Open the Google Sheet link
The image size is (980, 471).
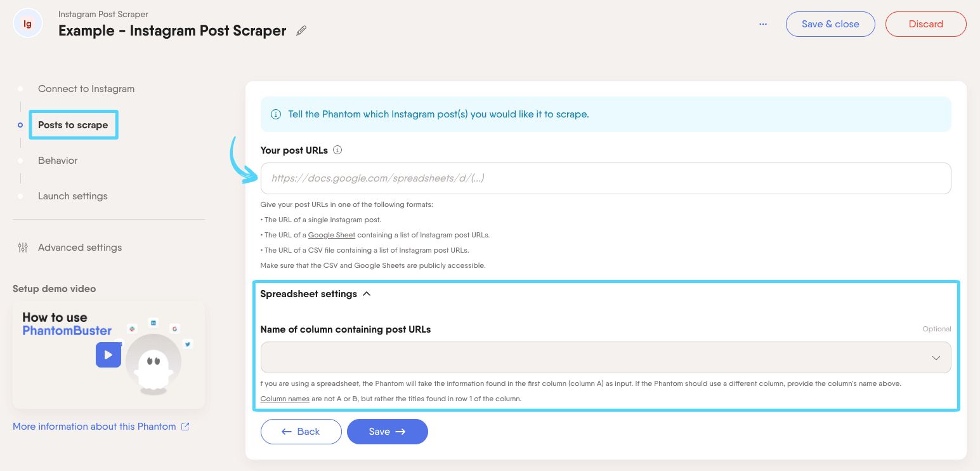point(332,235)
